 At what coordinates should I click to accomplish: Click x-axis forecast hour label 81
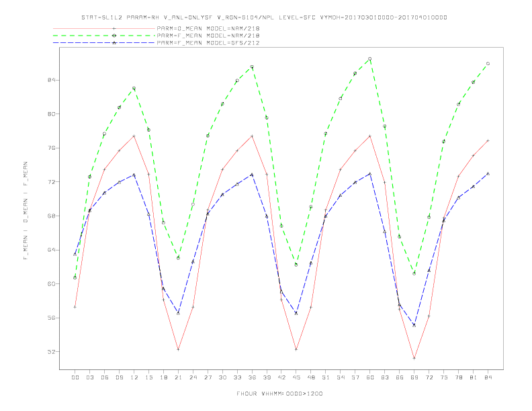(x=474, y=377)
